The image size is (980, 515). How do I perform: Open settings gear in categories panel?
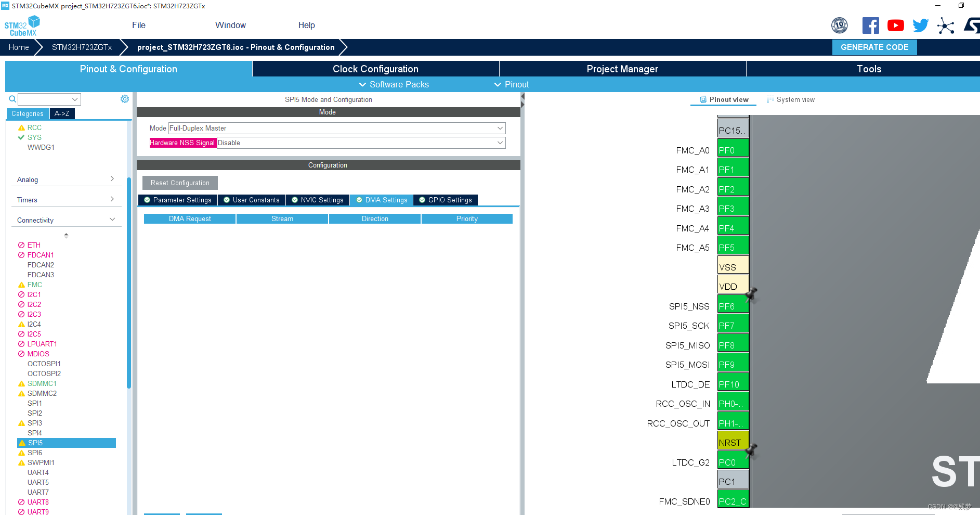pyautogui.click(x=125, y=99)
